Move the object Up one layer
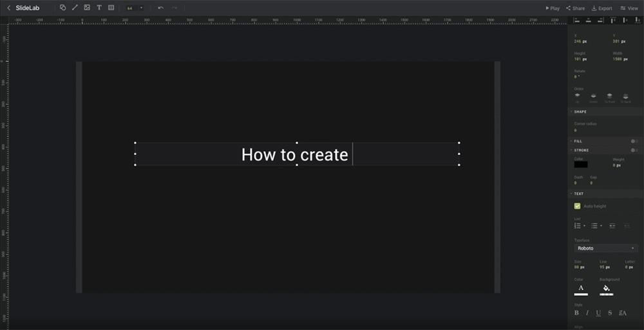Viewport: 644px width, 330px height. (577, 98)
